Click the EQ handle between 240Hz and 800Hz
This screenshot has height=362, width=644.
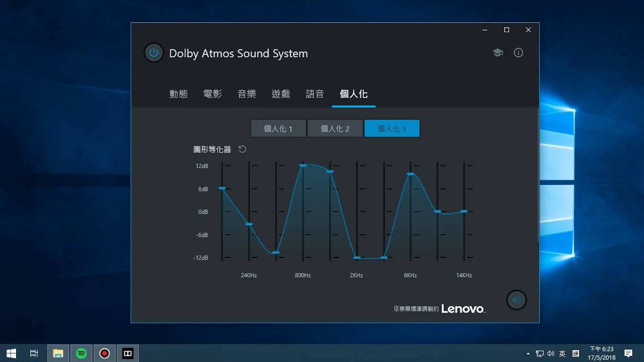276,252
